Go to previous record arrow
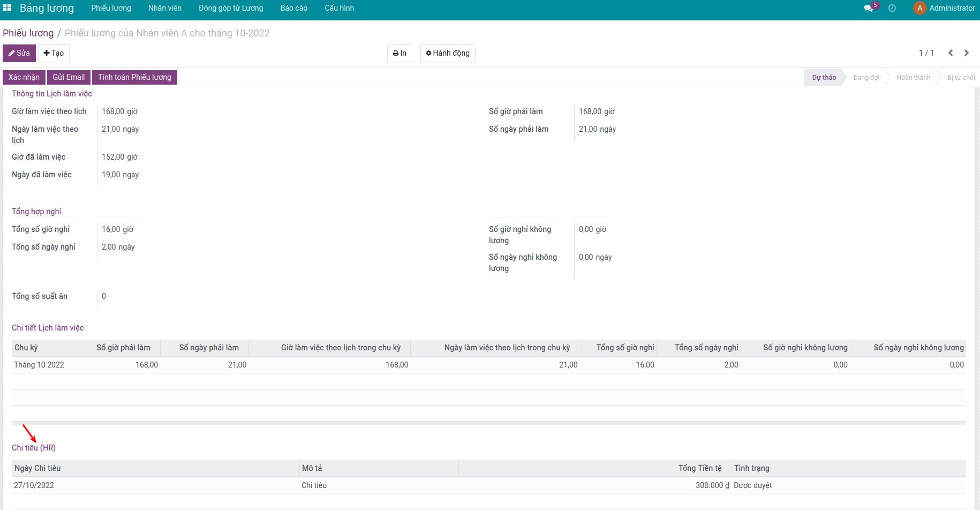980x510 pixels. click(951, 53)
